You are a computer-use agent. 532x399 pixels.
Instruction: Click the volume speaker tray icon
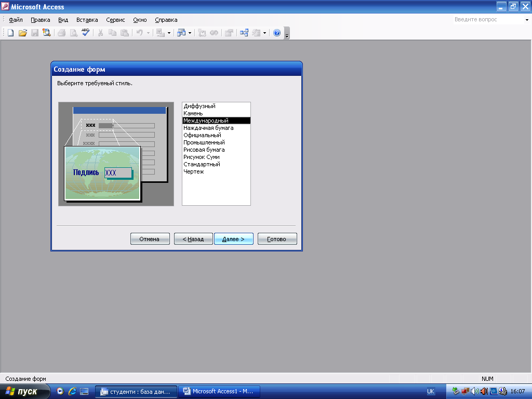475,391
